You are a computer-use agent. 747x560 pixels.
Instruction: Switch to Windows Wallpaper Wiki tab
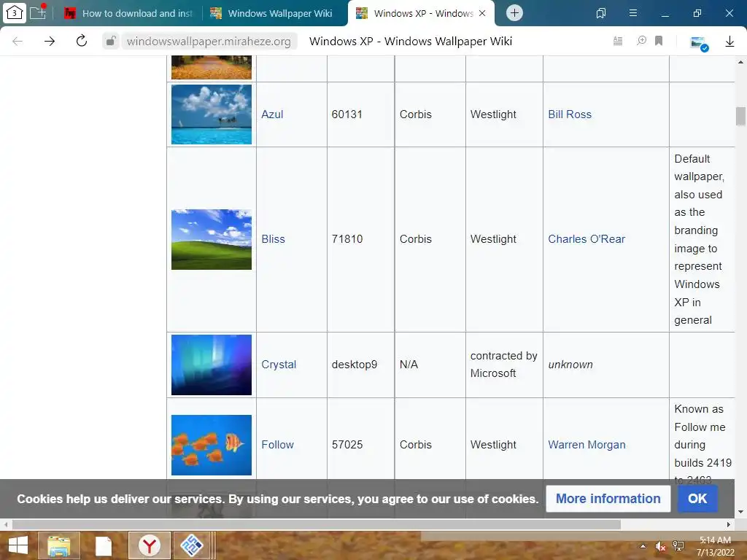[x=273, y=13]
